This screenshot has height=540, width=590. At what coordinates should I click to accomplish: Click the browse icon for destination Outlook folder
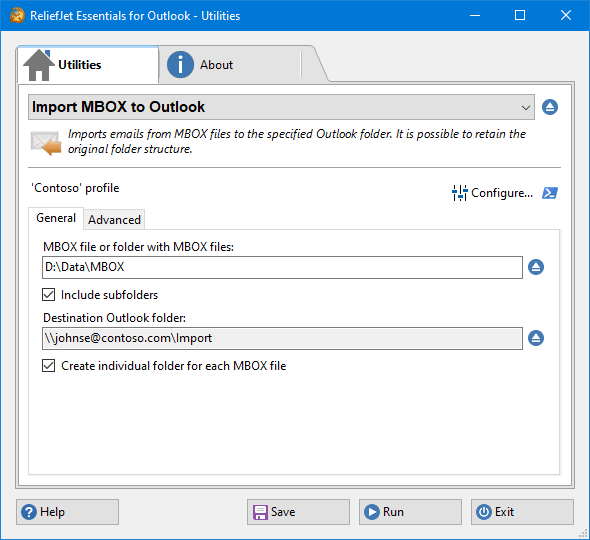coord(536,338)
